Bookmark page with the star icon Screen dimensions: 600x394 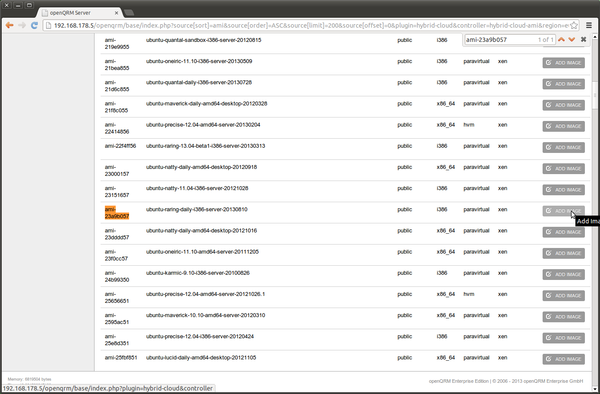(x=574, y=26)
